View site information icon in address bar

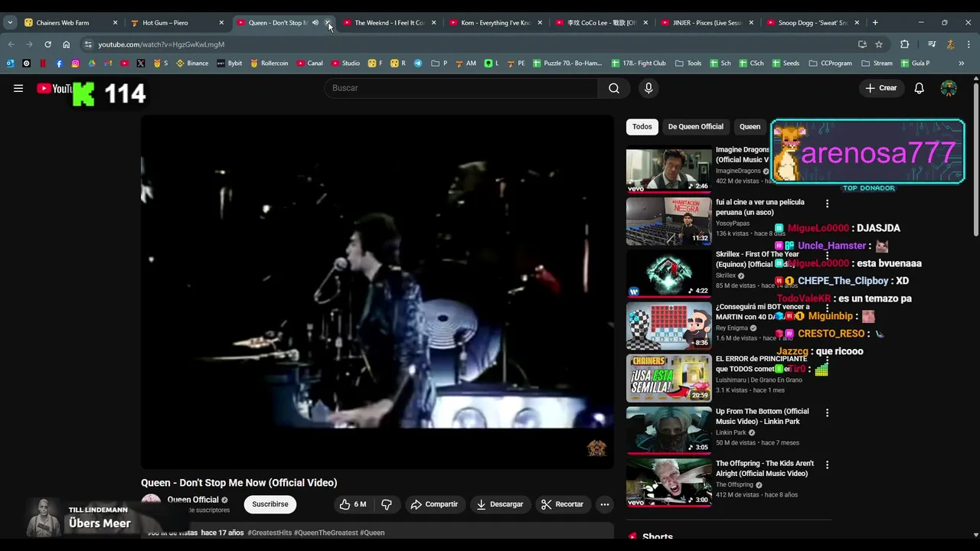88,44
